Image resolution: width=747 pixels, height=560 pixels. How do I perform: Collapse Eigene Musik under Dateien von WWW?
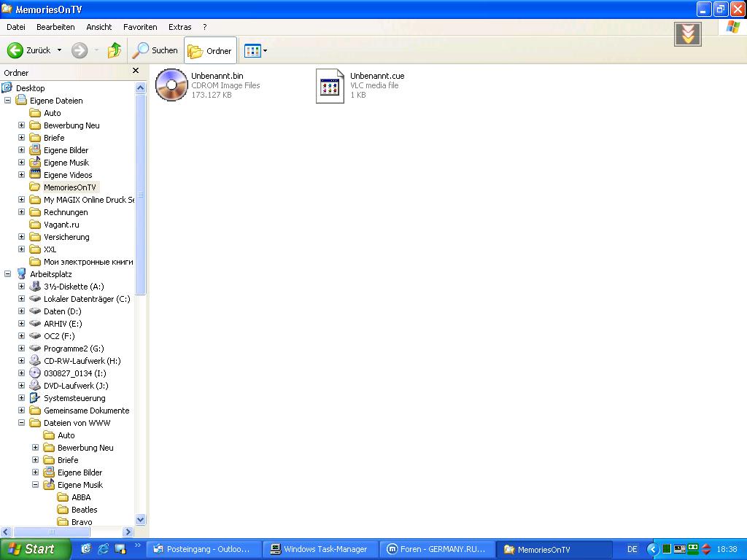tap(35, 484)
